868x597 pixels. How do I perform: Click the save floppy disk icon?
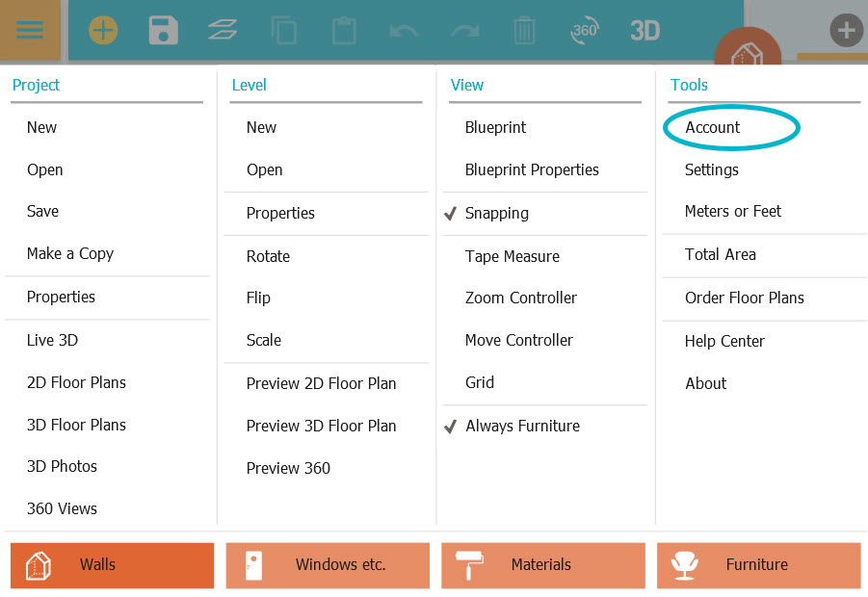(x=163, y=31)
